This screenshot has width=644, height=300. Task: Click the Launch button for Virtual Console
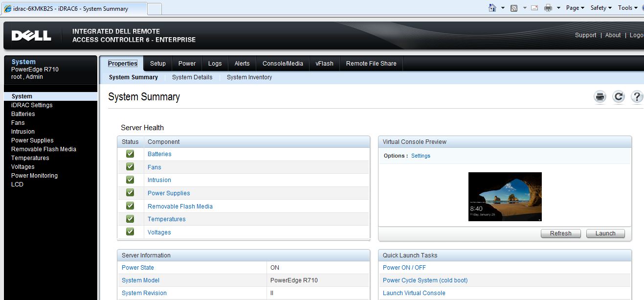(605, 233)
